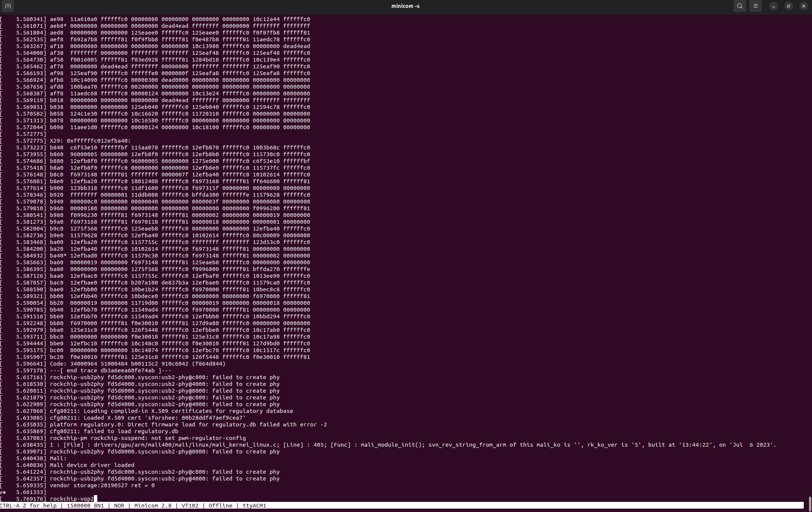Maximize the minicom terminal window
Screen dimensions: 812x512
788,6
